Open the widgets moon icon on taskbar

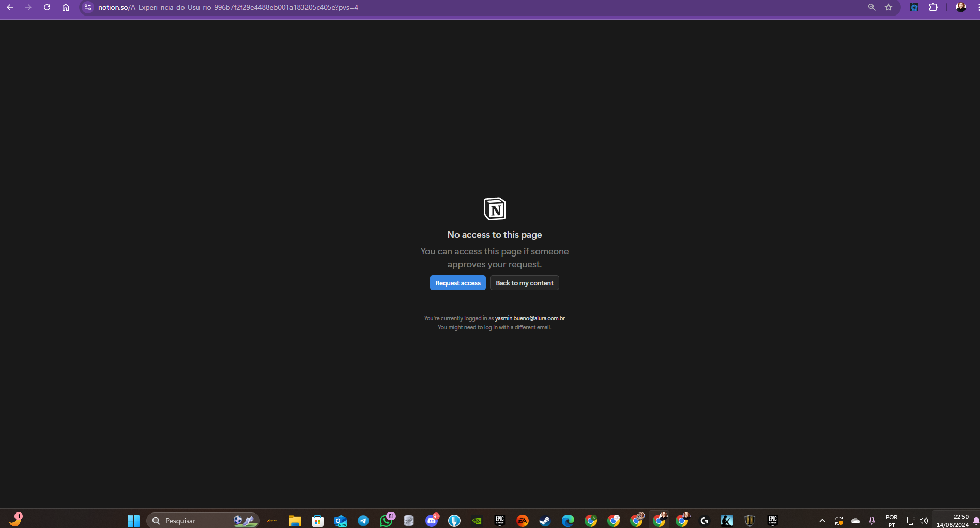[16, 520]
